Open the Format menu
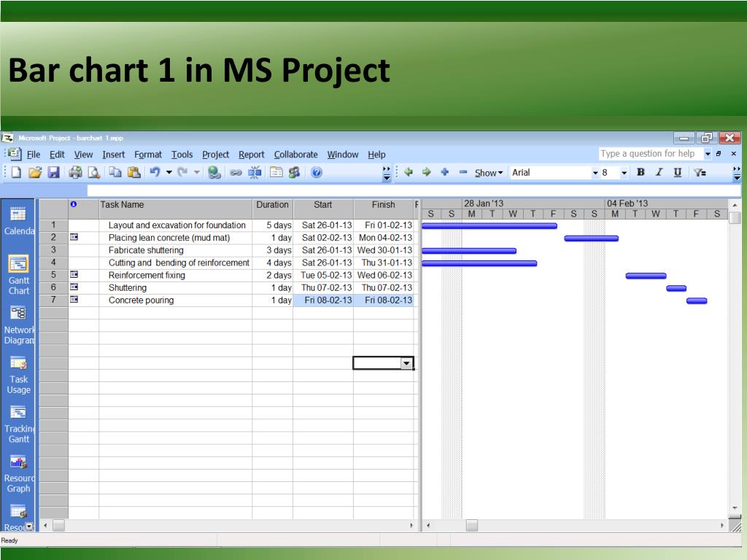The image size is (747, 560). point(148,155)
